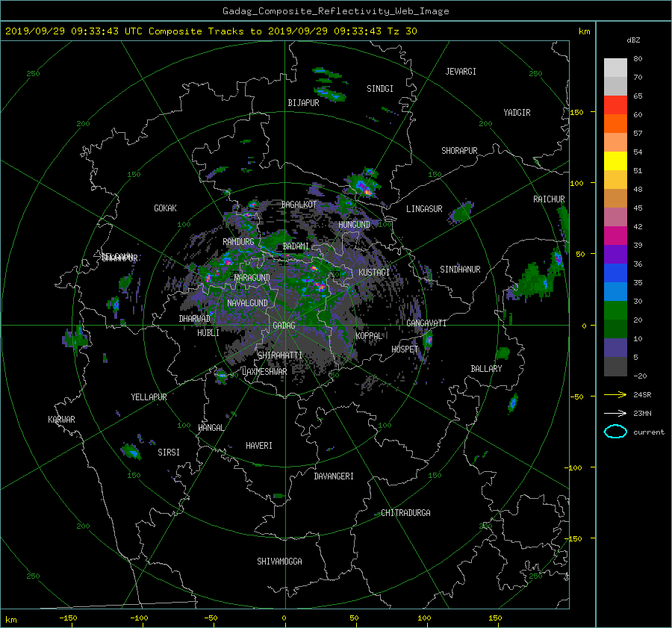Click the 'Gadag_Composite_Reflectivity_Web_Image' title text
Viewport: 672px width, 628px height.
(335, 11)
